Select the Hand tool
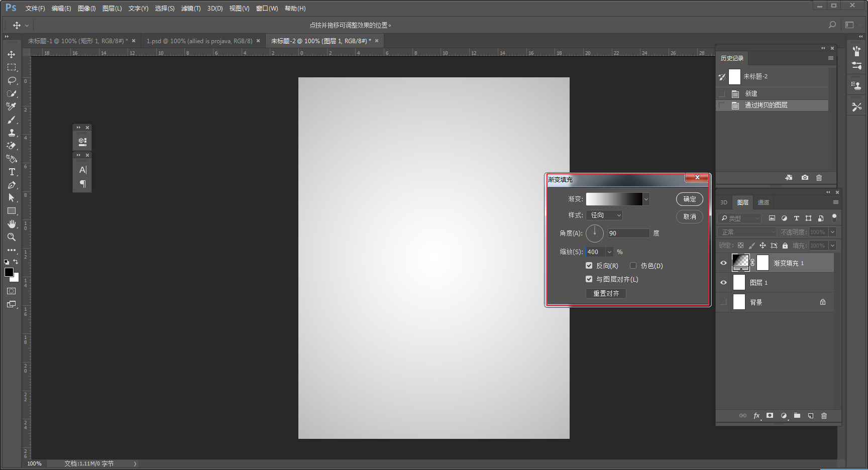This screenshot has height=470, width=868. coord(12,224)
